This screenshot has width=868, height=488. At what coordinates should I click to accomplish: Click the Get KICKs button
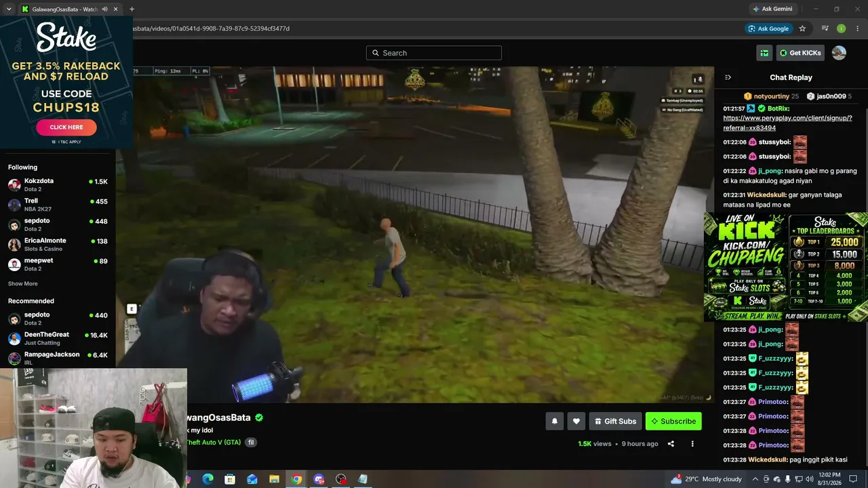(800, 53)
